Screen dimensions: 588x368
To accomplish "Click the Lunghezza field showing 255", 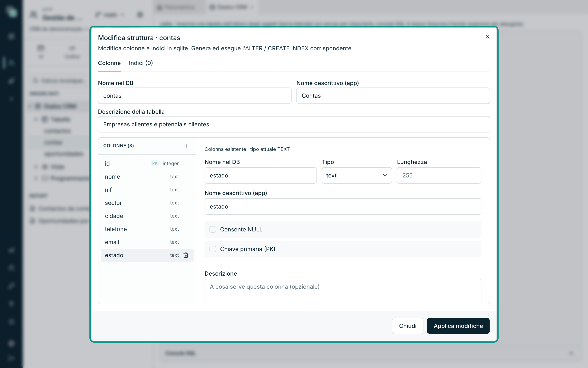I will (x=439, y=175).
